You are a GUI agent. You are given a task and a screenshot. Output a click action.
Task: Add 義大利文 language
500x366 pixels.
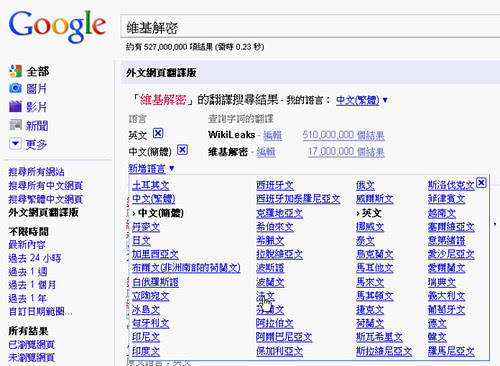[447, 296]
